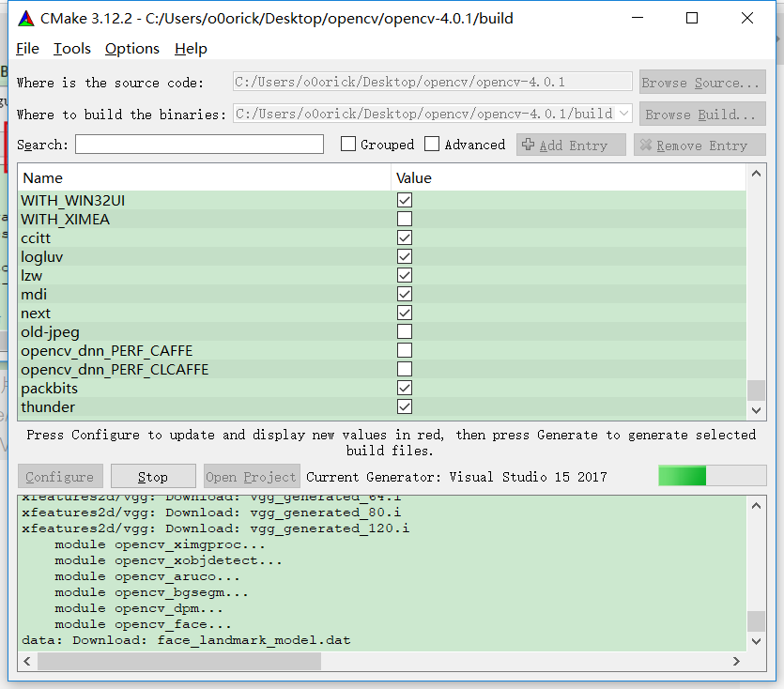Toggle the ccitt checkbox
The width and height of the screenshot is (784, 689).
(405, 237)
